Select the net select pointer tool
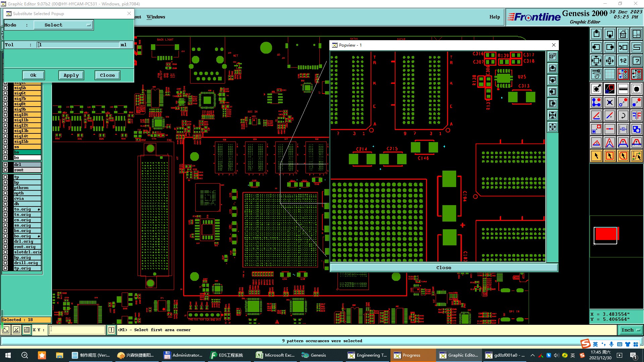The width and height of the screenshot is (644, 362). 637,156
